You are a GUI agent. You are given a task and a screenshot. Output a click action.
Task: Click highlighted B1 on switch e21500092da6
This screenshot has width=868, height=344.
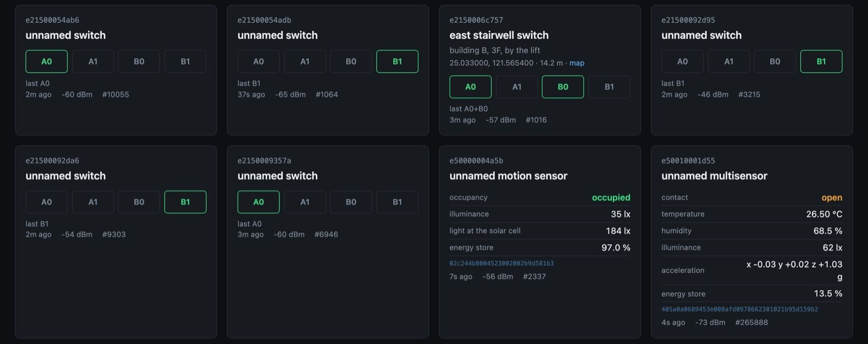click(186, 202)
